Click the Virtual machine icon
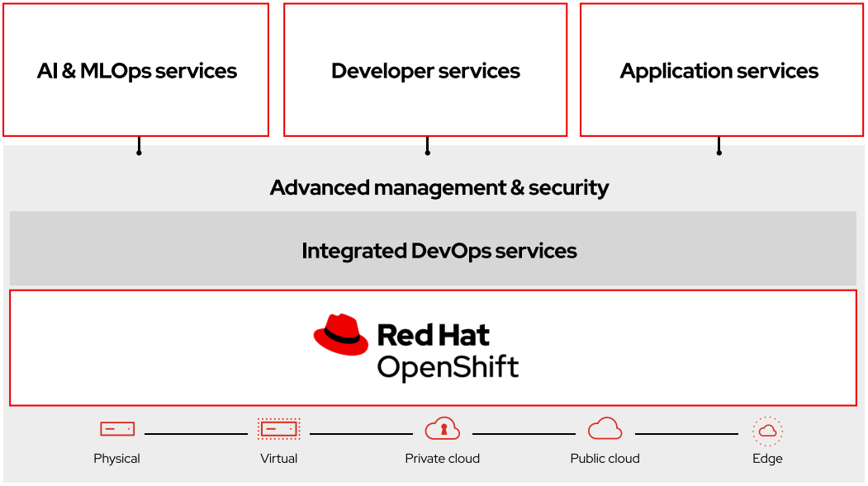 [279, 428]
